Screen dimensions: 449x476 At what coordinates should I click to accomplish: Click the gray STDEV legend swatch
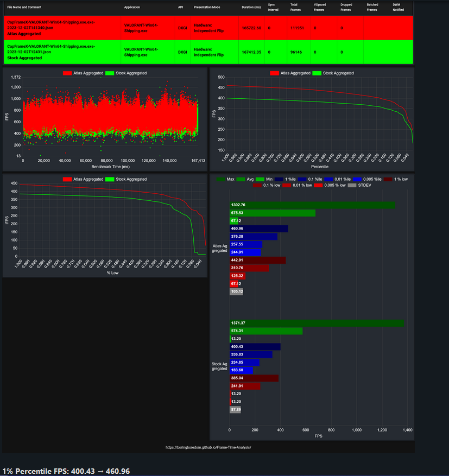352,185
